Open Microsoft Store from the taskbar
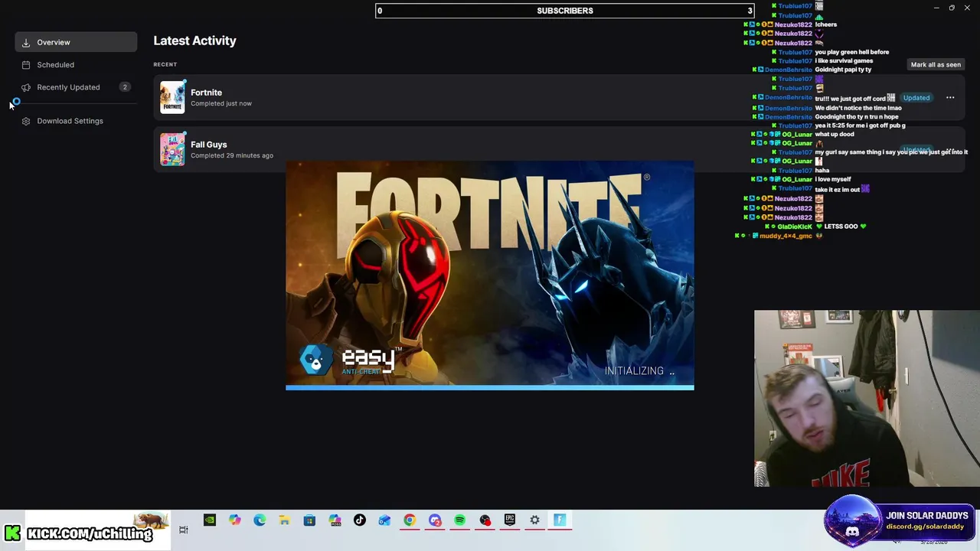 [309, 520]
